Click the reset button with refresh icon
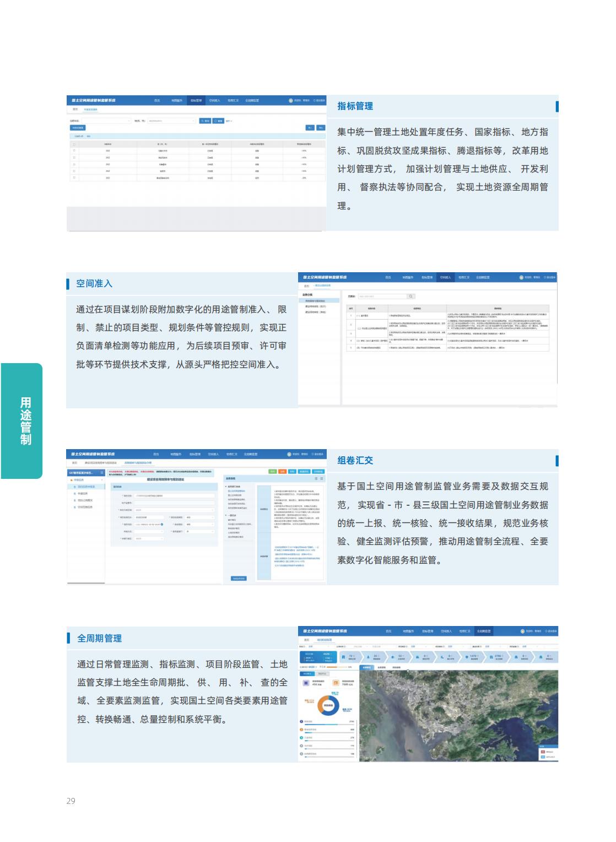This screenshot has width=616, height=842. [x=218, y=121]
